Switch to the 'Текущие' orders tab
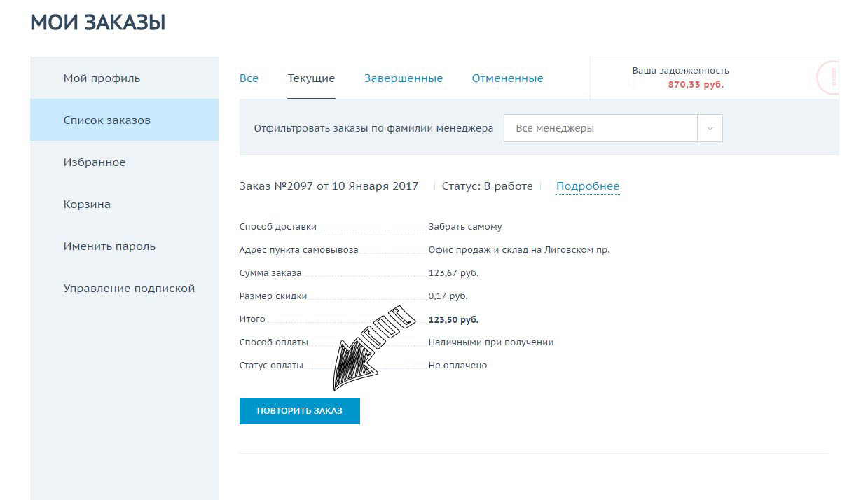The height and width of the screenshot is (500, 868). (311, 78)
